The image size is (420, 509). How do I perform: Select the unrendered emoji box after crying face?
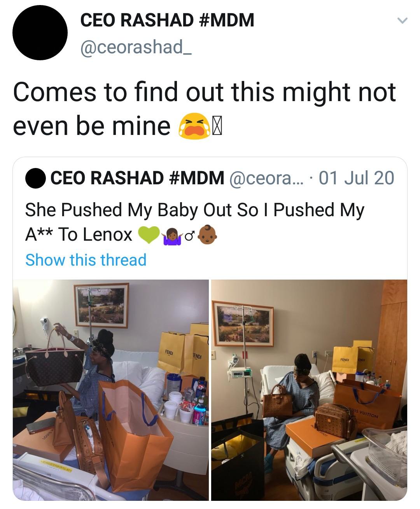[x=216, y=127]
